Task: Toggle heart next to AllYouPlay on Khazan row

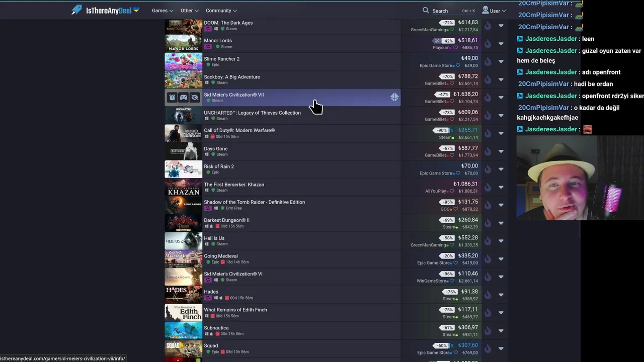Action: click(451, 191)
